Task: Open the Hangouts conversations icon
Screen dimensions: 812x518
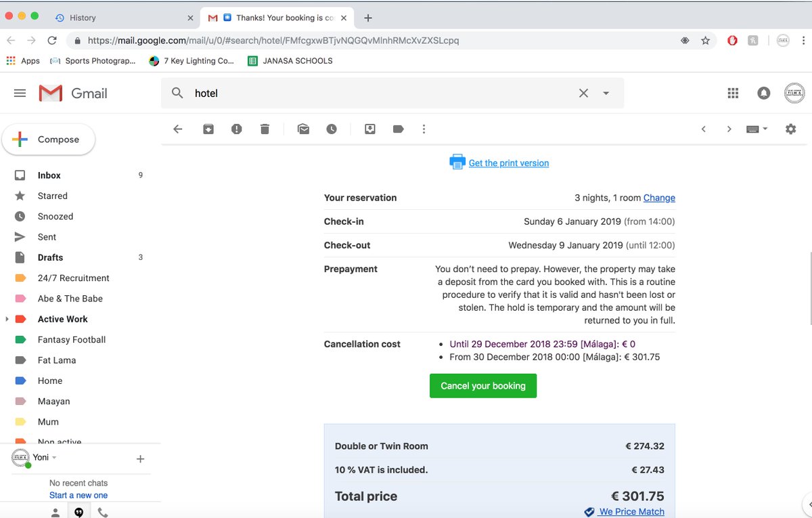Action: click(x=79, y=513)
